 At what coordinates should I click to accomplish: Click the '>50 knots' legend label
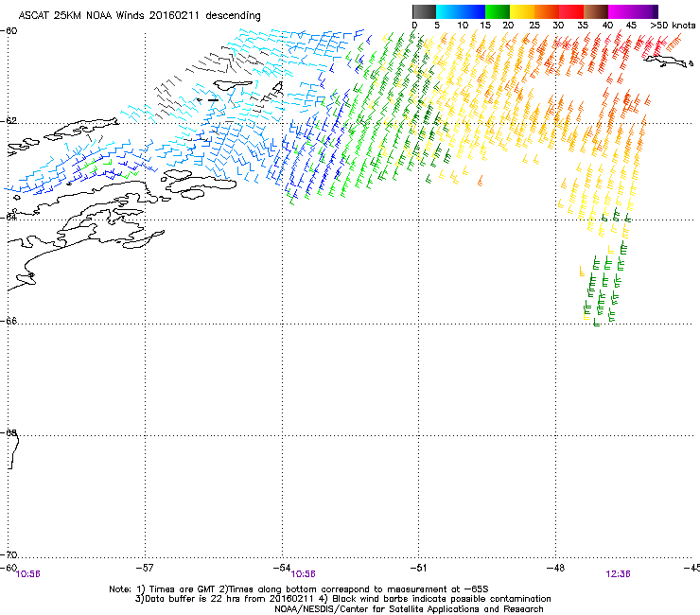pyautogui.click(x=673, y=26)
